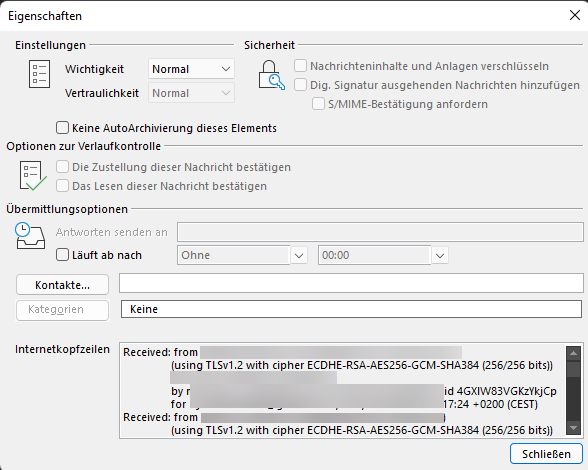Click the Kategorien button
This screenshot has width=588, height=470.
click(x=63, y=309)
